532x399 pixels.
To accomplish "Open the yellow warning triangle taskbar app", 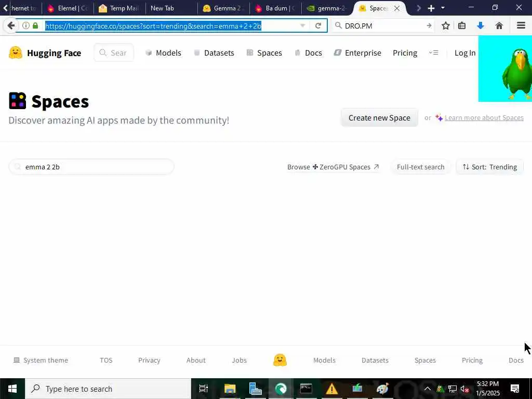I will click(x=332, y=389).
